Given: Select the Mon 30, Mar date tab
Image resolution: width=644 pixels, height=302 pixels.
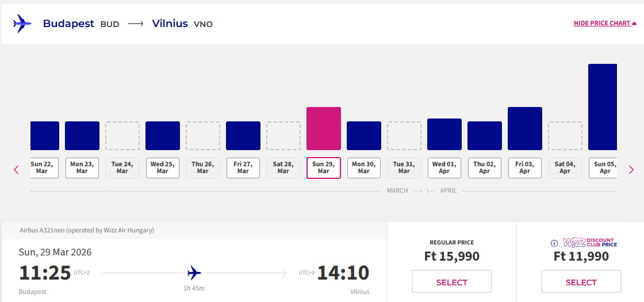Looking at the screenshot, I should click(364, 168).
